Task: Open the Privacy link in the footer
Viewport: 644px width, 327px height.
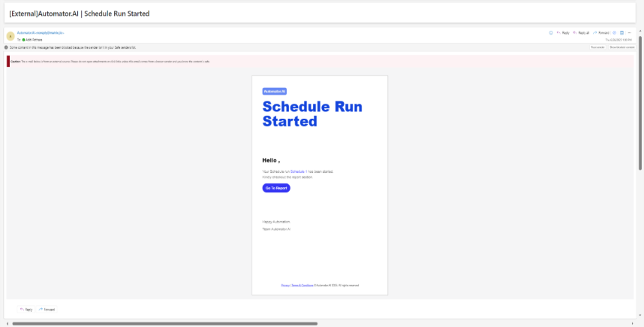Action: click(x=285, y=285)
